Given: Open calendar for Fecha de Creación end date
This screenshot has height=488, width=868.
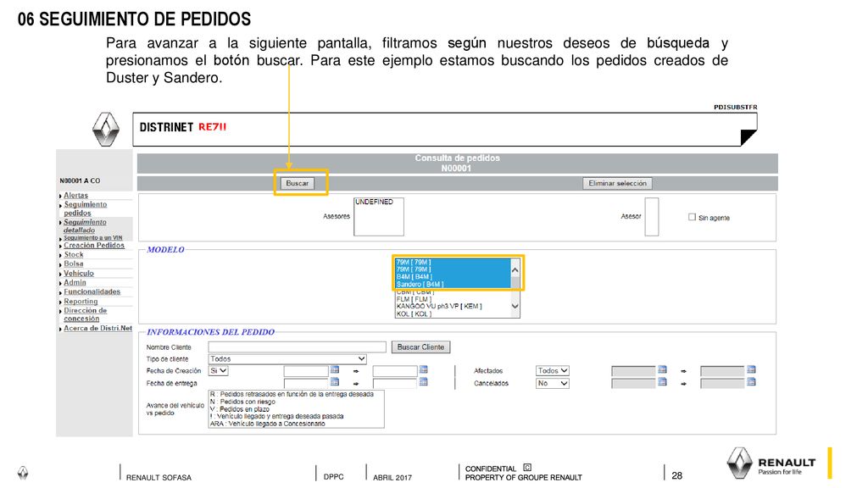Looking at the screenshot, I should pyautogui.click(x=424, y=369).
